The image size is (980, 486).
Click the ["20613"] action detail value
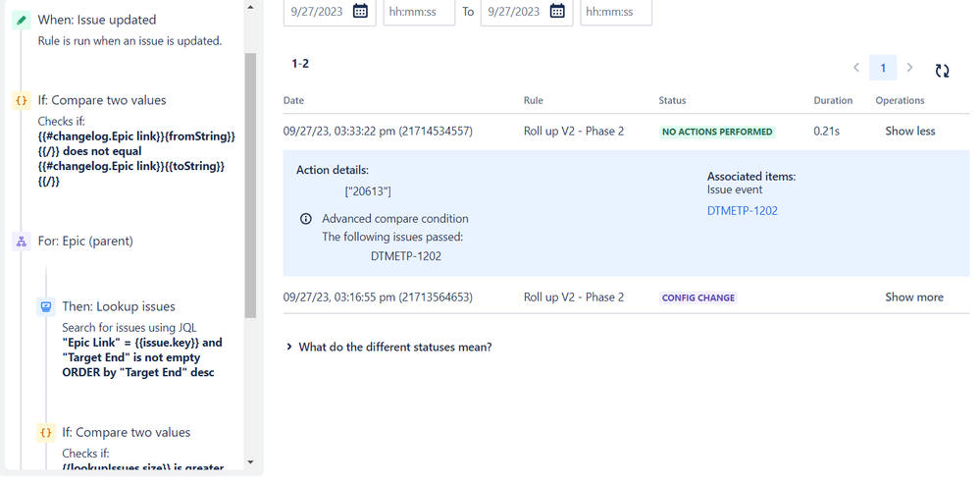pos(368,191)
